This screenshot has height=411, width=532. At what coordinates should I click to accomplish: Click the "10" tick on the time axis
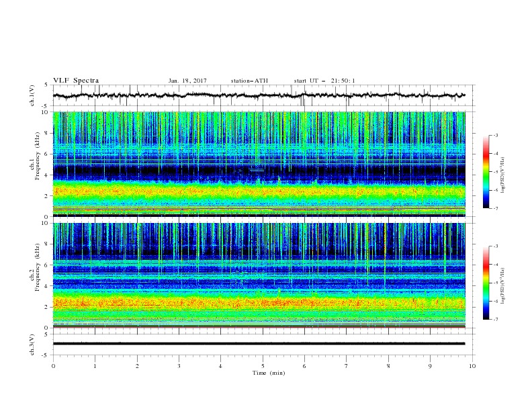[x=472, y=366]
